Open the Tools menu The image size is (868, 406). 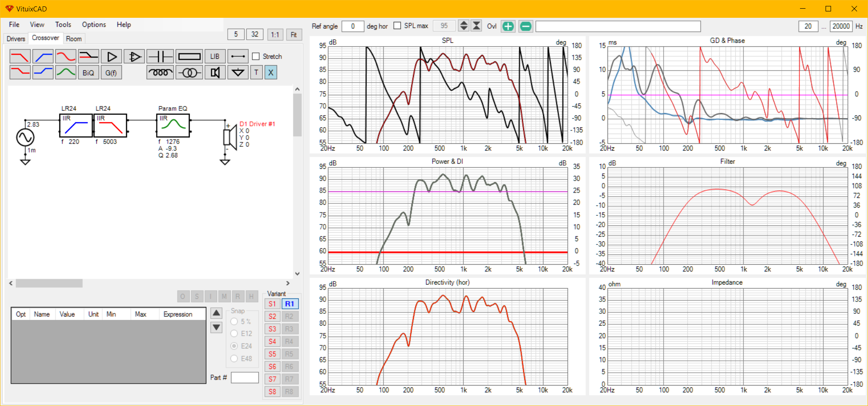click(x=63, y=25)
